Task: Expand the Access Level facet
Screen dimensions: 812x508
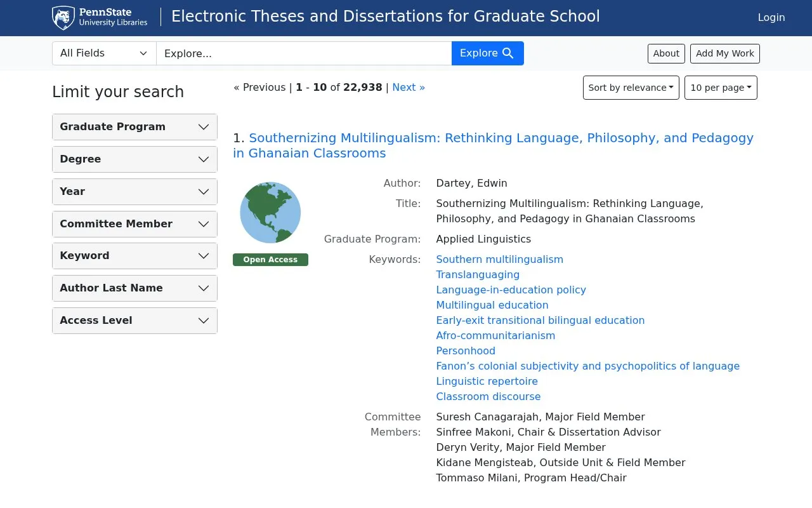Action: click(x=134, y=321)
